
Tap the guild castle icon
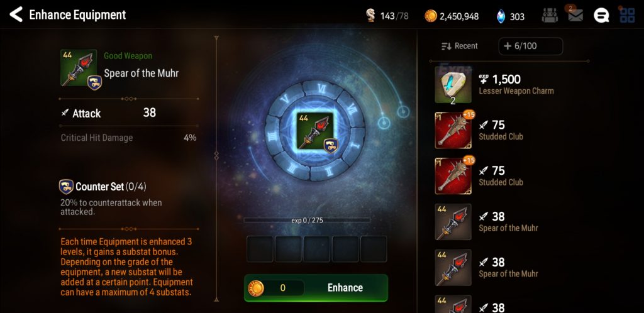(550, 16)
